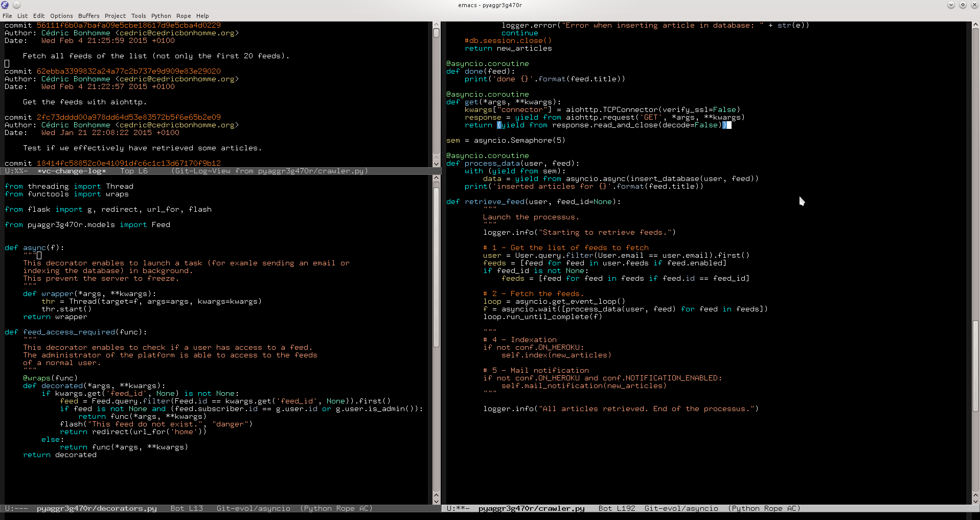
Task: Click '@wraps(func)' decorator line
Action: point(51,378)
